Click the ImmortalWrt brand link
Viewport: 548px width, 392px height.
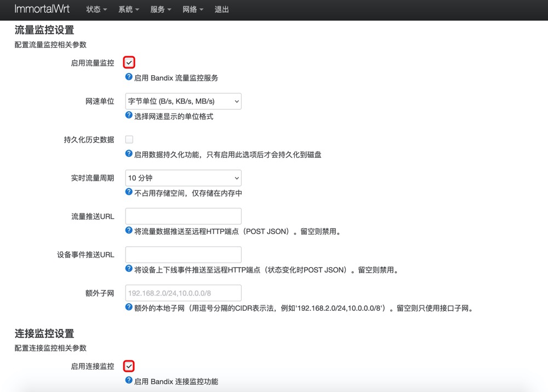[x=42, y=10]
